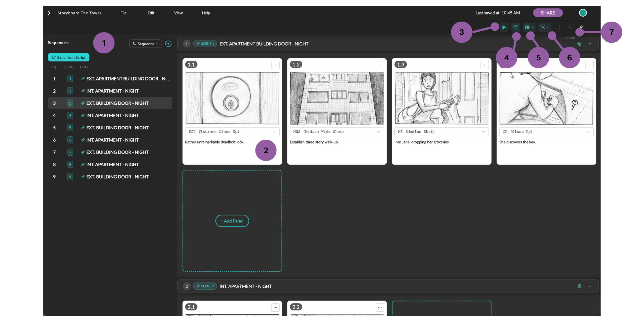Screen dimensions: 644x322
Task: Select sequence 6 INT. APARTMENT - NIGHT row
Action: (110, 140)
